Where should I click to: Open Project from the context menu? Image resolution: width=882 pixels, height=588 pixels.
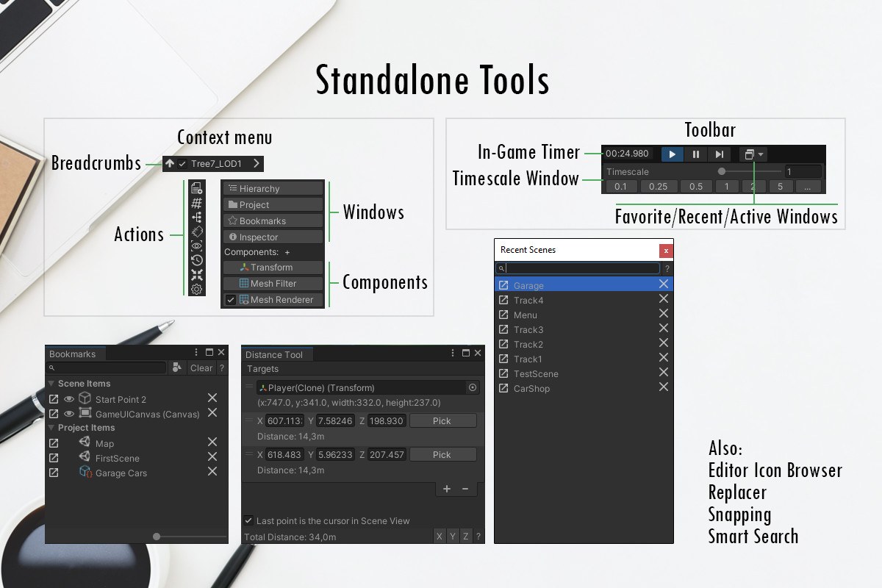point(273,205)
